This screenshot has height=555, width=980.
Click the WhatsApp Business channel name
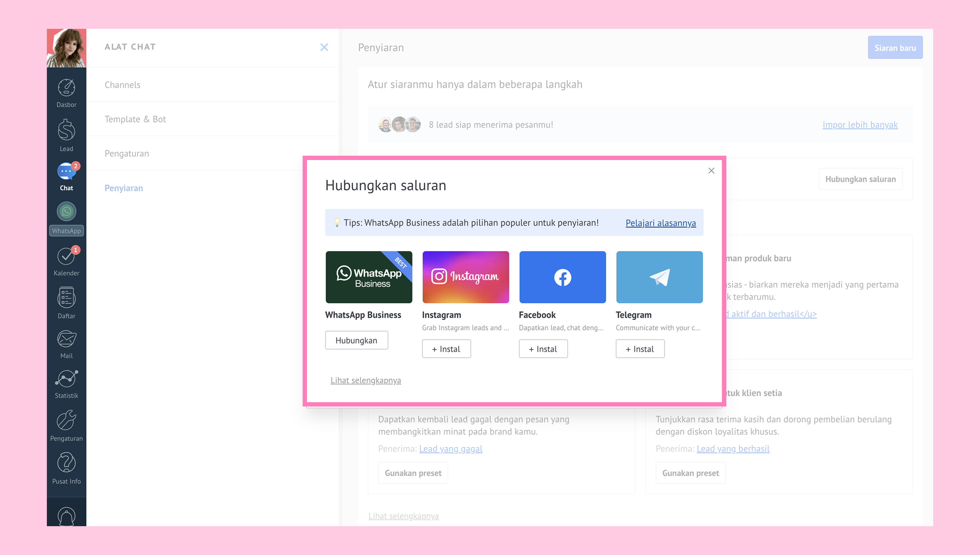click(363, 315)
